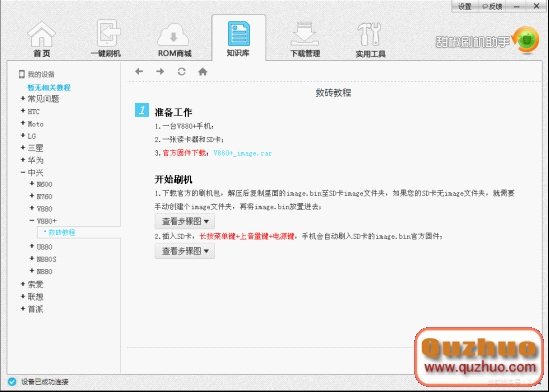549x392 pixels.
Task: Open the 下载管理 download manager icon
Action: (305, 34)
